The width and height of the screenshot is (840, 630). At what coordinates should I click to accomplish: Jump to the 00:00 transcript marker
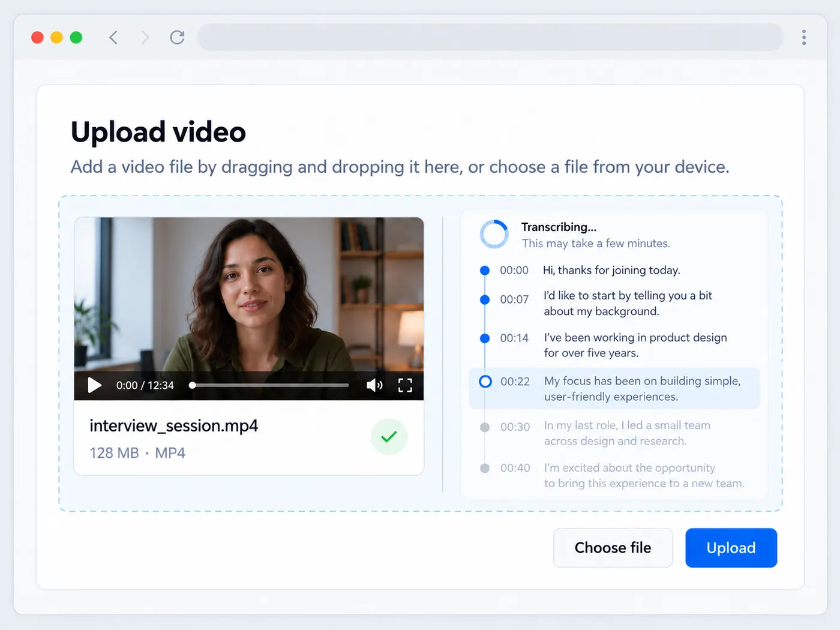pos(485,271)
